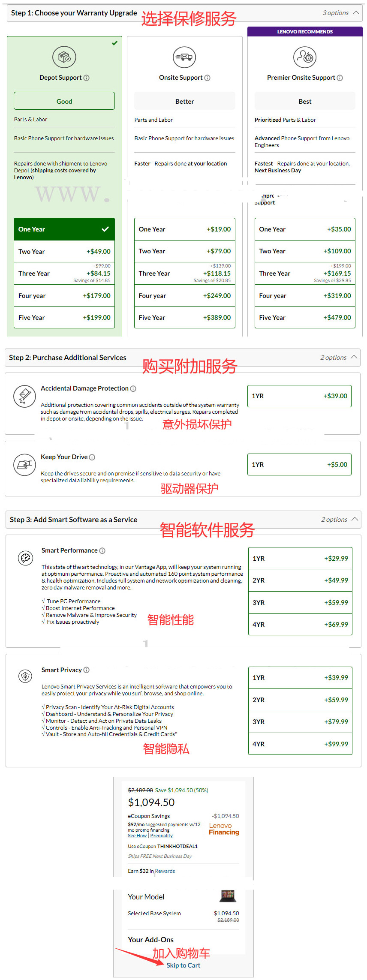Add Smart Performance 2YR +$49.99
Image resolution: width=367 pixels, height=980 pixels.
click(300, 580)
